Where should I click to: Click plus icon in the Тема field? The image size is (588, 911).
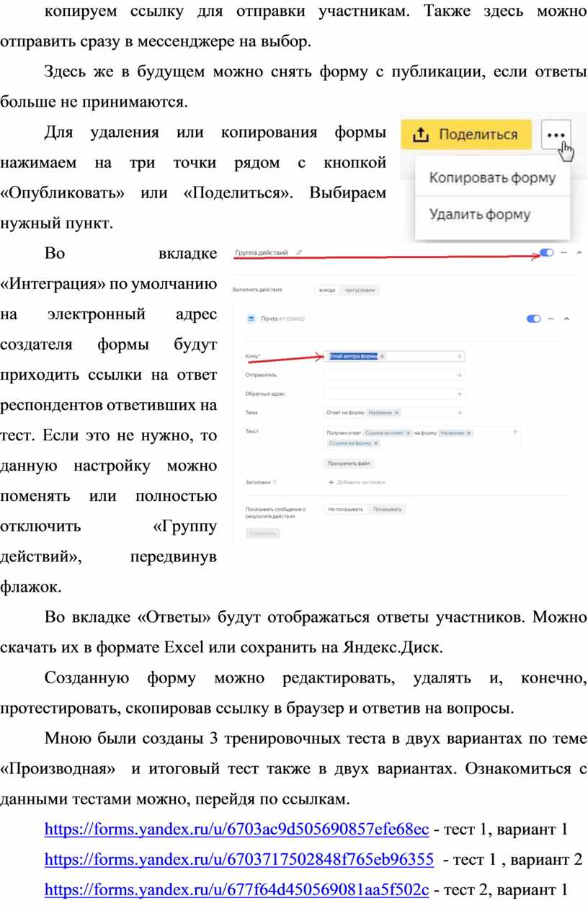coord(459,412)
